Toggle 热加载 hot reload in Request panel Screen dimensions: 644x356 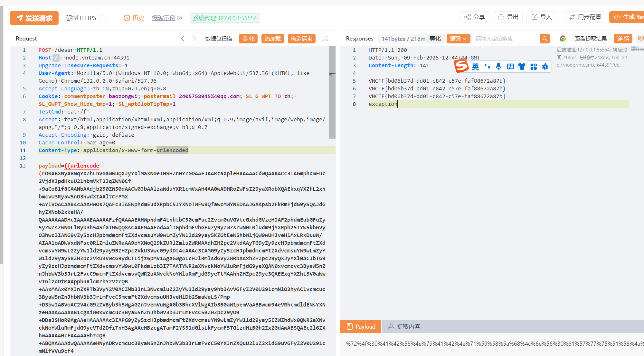pyautogui.click(x=272, y=39)
